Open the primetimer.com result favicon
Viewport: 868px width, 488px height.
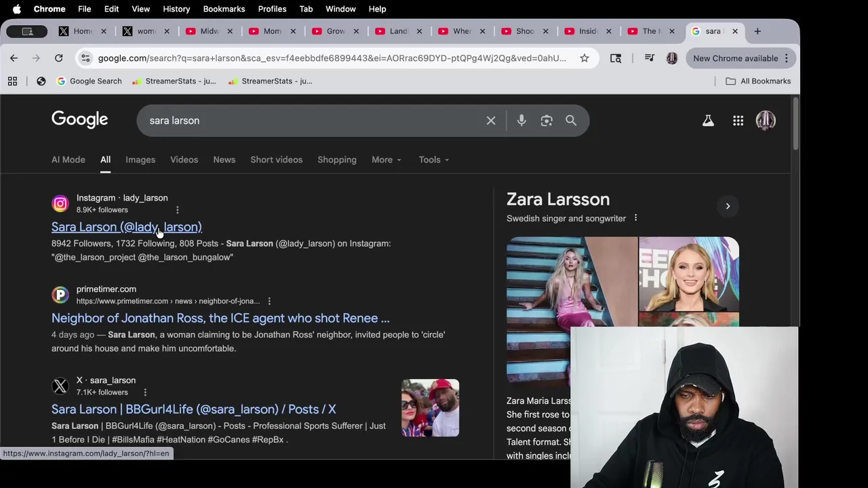click(60, 295)
